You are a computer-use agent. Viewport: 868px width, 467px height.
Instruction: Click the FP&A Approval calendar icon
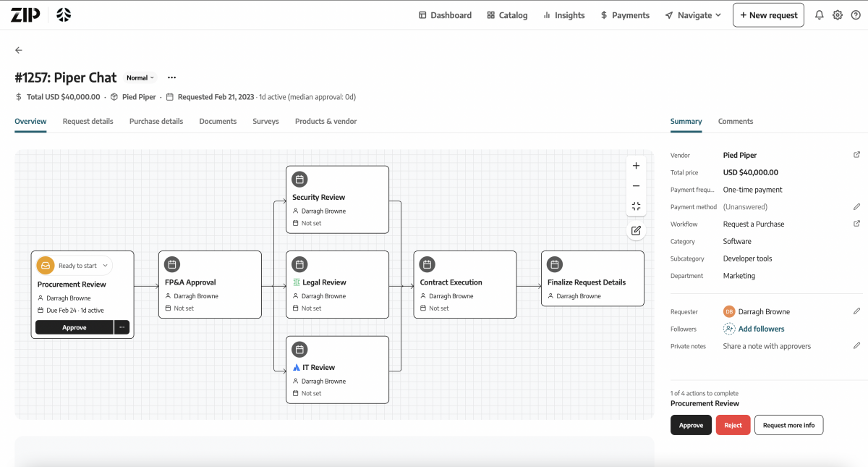[x=172, y=264]
